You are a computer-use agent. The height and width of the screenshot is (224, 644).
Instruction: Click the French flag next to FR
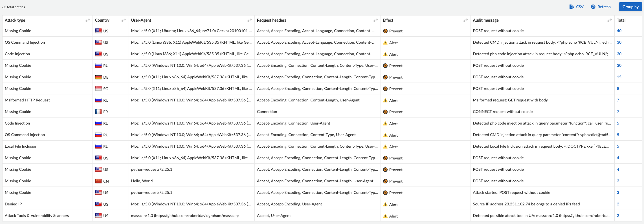(98, 112)
